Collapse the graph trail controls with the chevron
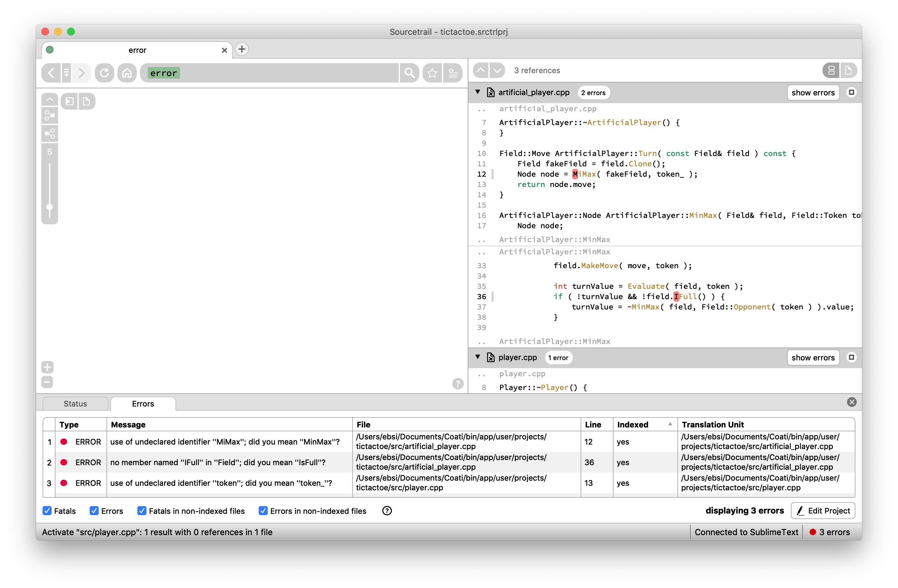This screenshot has width=898, height=588. (x=49, y=100)
